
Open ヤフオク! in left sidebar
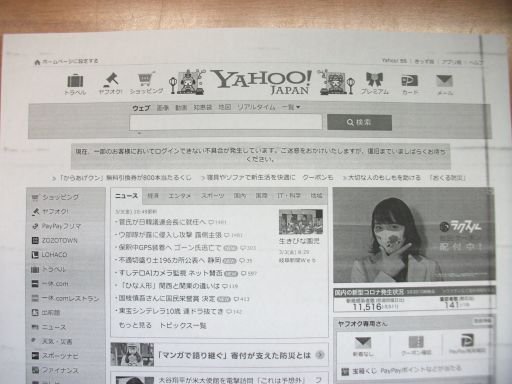click(50, 212)
